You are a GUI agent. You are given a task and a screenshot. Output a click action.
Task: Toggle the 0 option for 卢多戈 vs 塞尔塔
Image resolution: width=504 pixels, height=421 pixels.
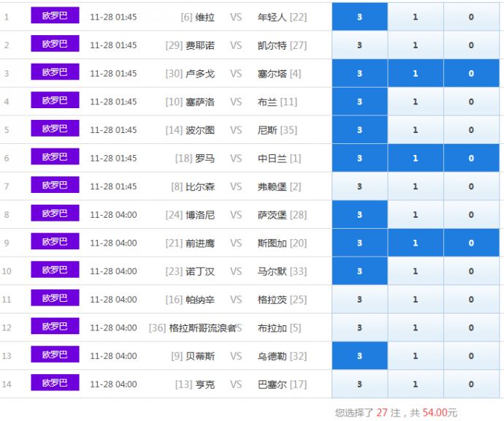pos(471,74)
